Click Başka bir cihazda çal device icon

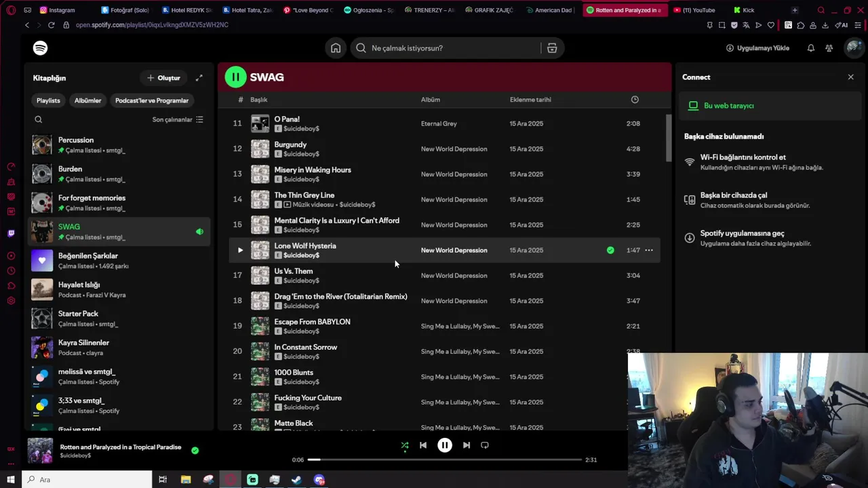coord(690,200)
